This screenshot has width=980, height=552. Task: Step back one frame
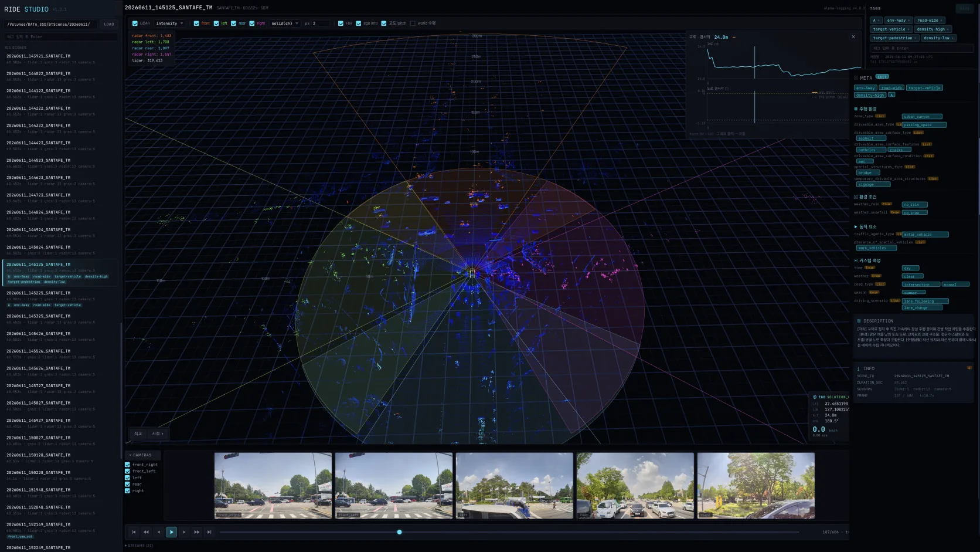pyautogui.click(x=159, y=532)
